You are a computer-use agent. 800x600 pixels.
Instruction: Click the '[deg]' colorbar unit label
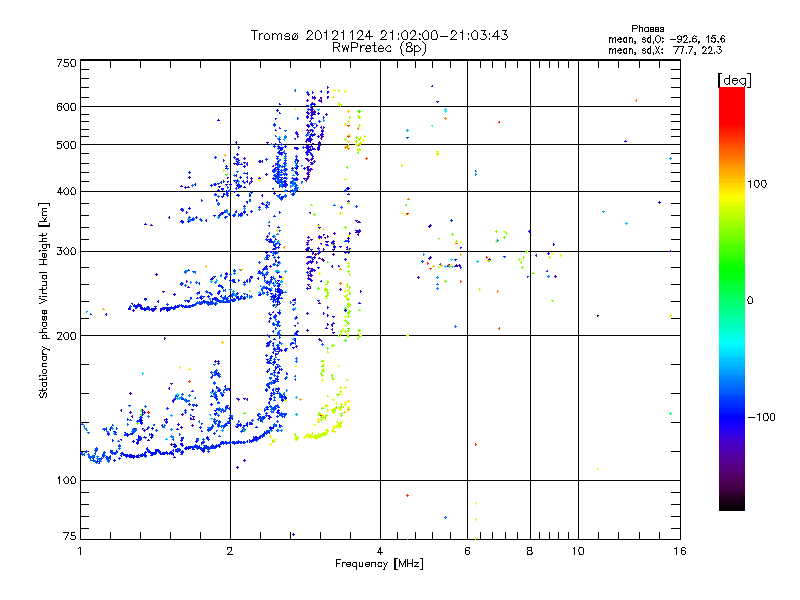pyautogui.click(x=734, y=80)
